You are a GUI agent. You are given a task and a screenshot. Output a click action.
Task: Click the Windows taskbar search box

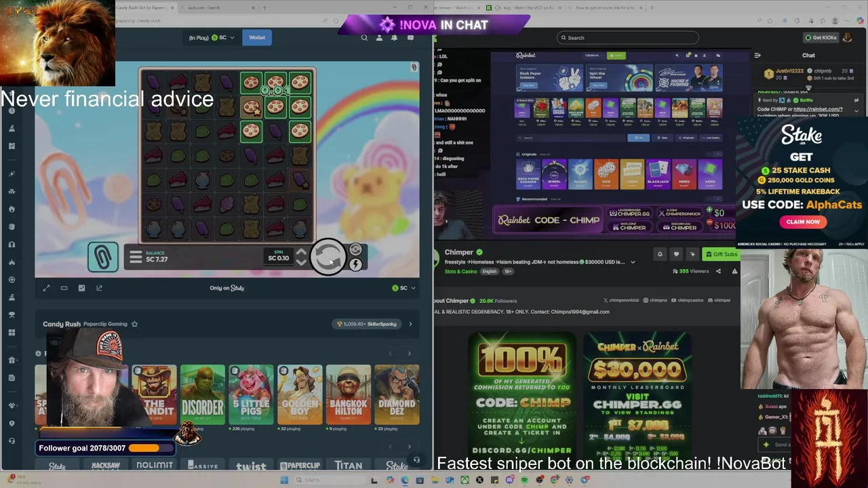pos(329,480)
